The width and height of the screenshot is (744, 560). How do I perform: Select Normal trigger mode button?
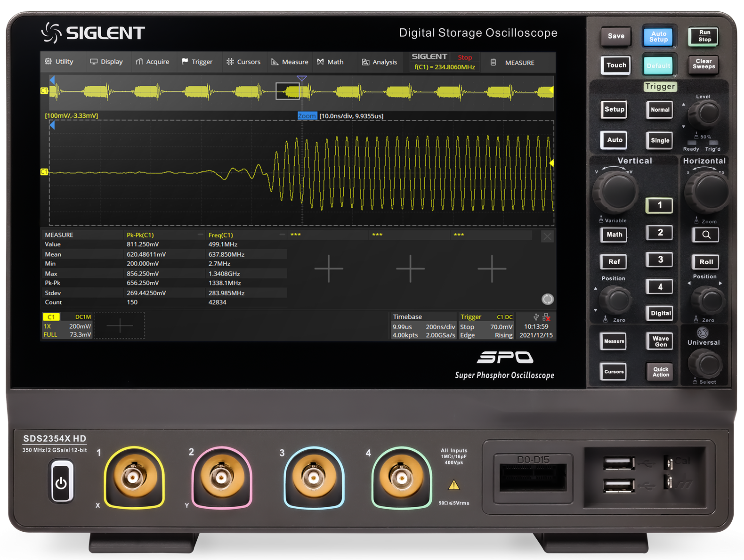[x=660, y=110]
